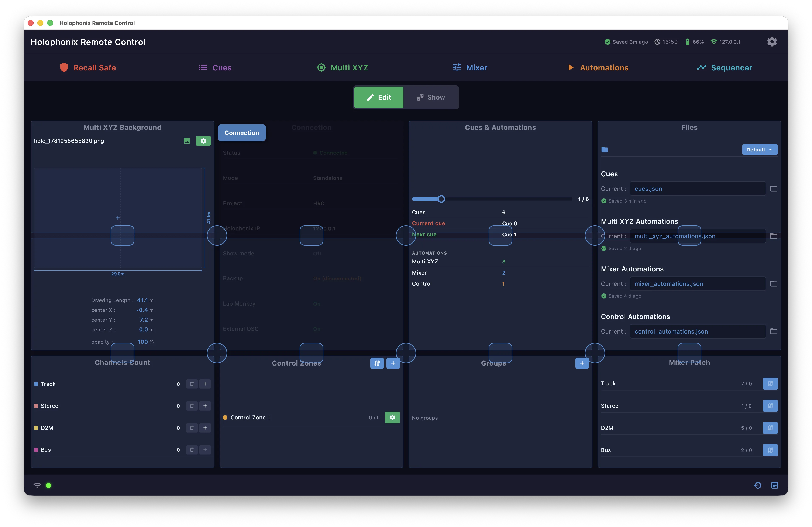Remove a Bus channel using trash icon
The height and width of the screenshot is (527, 812).
(192, 450)
